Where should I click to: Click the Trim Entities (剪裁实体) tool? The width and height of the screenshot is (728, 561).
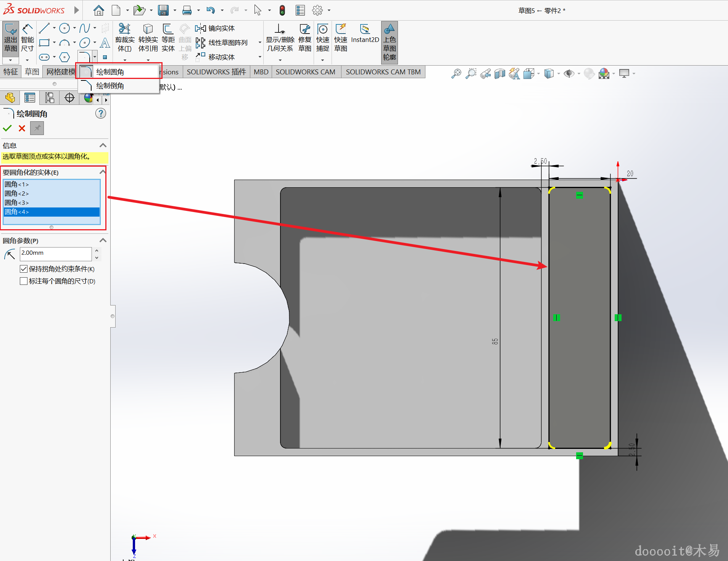125,38
